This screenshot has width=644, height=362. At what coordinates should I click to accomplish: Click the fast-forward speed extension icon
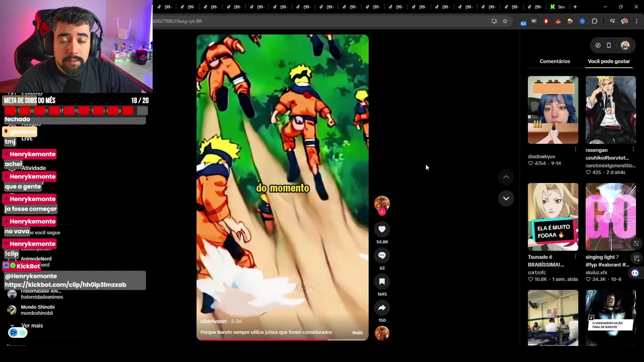534,21
